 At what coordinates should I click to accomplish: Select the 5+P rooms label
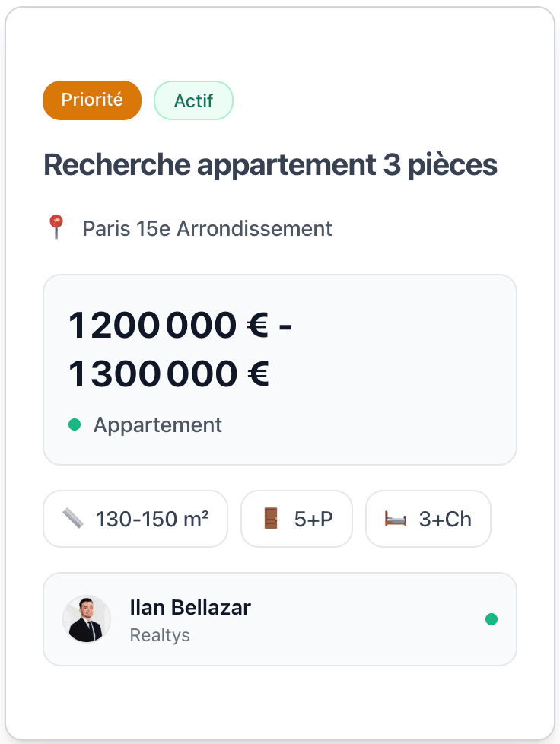(x=313, y=519)
